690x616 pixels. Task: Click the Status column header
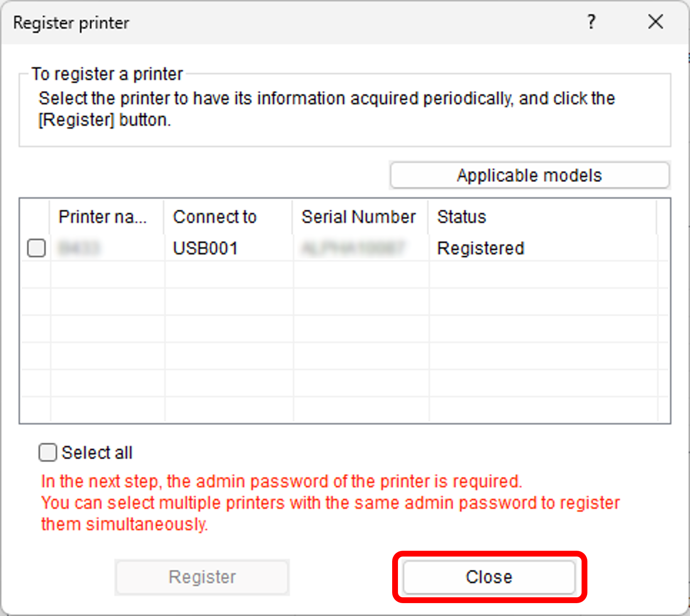coord(462,217)
